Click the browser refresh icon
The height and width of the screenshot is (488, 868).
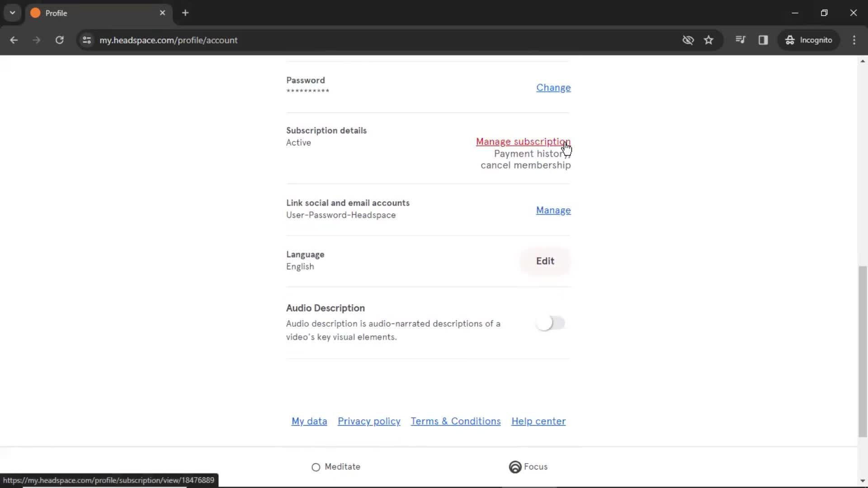(60, 40)
